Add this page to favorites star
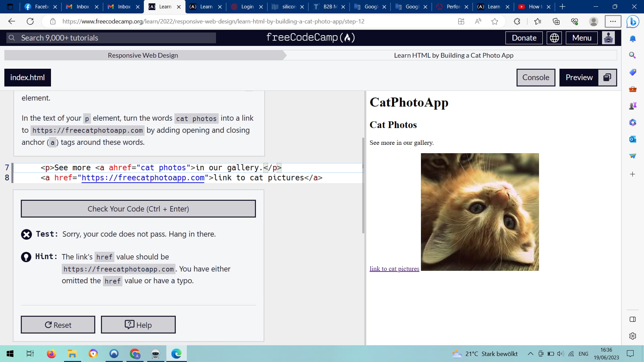Screen dimensions: 644x362 click(x=494, y=21)
